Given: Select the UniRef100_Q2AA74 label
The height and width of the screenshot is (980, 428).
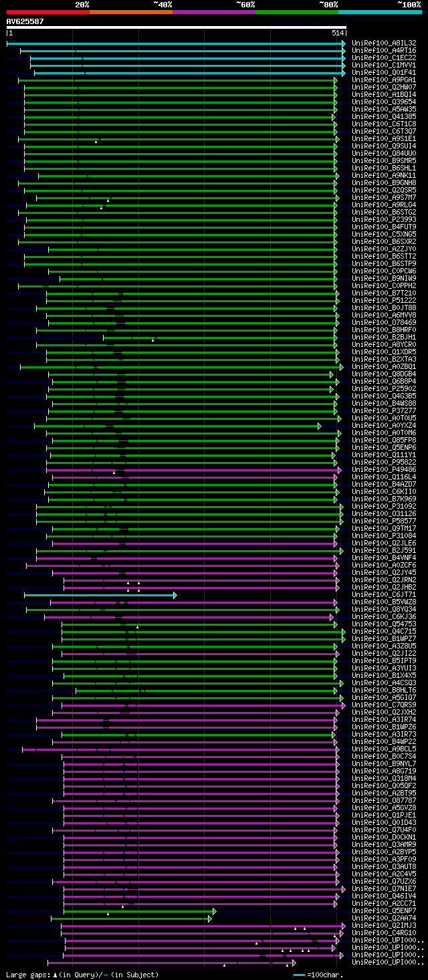Looking at the screenshot, I should coord(384,918).
